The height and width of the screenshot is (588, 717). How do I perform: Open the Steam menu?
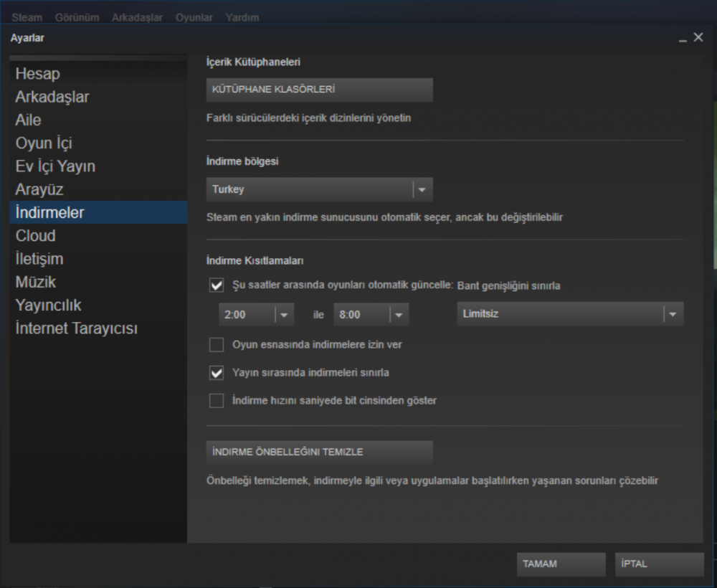coord(27,17)
